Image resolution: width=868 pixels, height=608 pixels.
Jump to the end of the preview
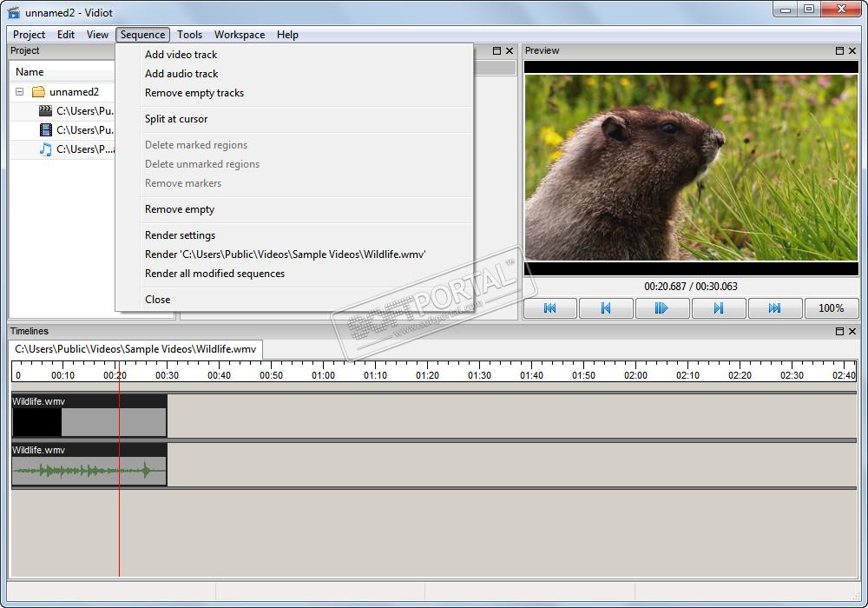coord(774,308)
